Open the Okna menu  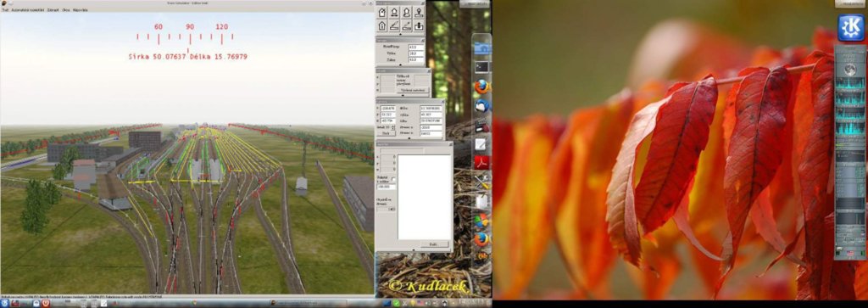click(x=66, y=10)
